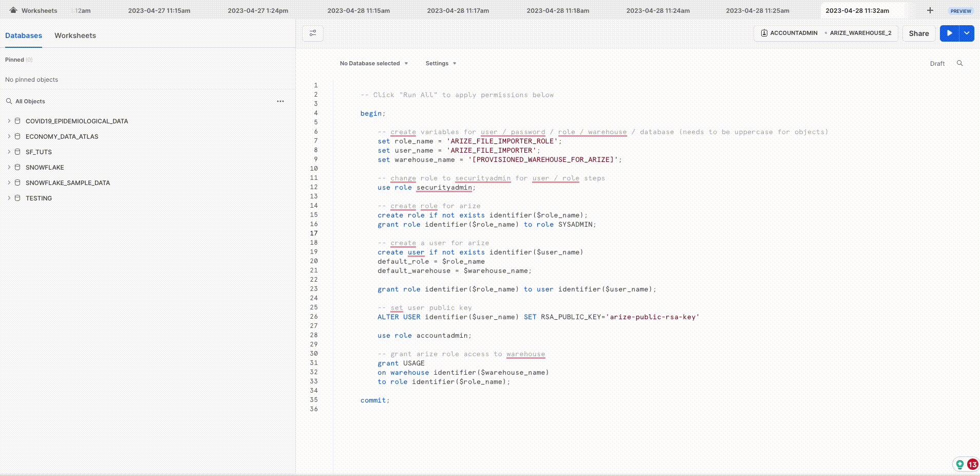Open the filter settings slider icon

pyautogui.click(x=313, y=33)
